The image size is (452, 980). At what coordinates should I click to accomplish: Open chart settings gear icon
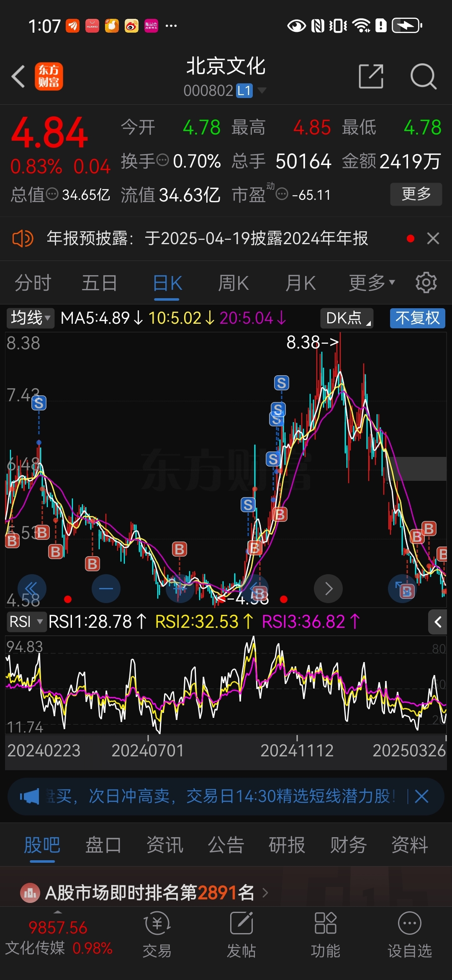[426, 283]
